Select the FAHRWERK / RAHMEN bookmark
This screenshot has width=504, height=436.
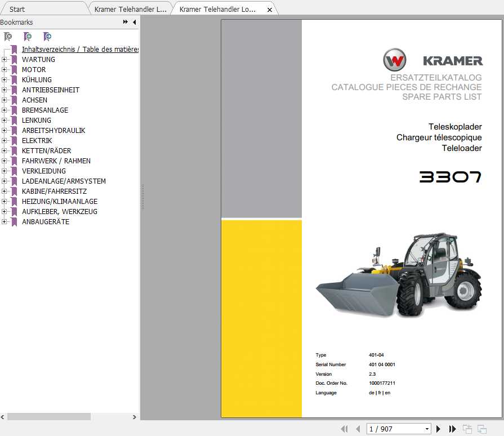point(56,161)
